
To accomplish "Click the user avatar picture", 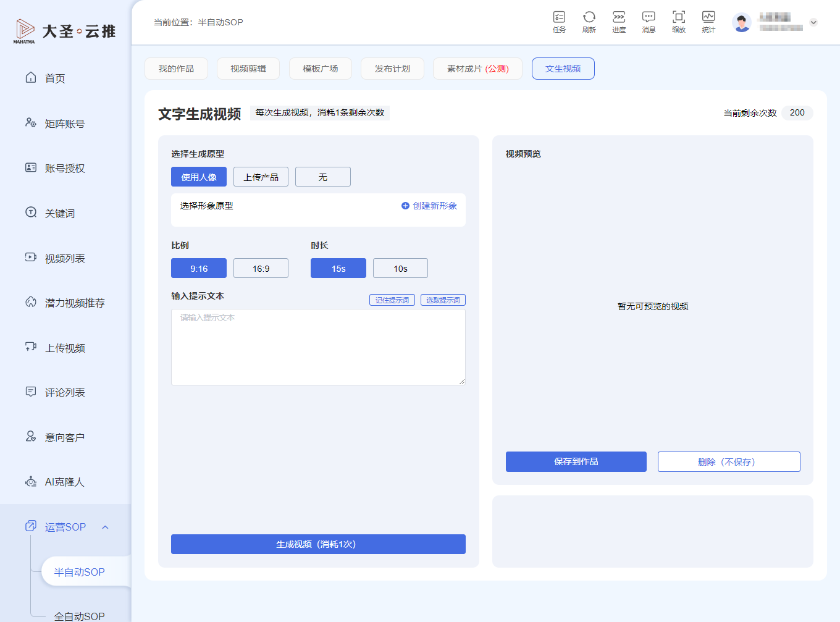I will 742,22.
